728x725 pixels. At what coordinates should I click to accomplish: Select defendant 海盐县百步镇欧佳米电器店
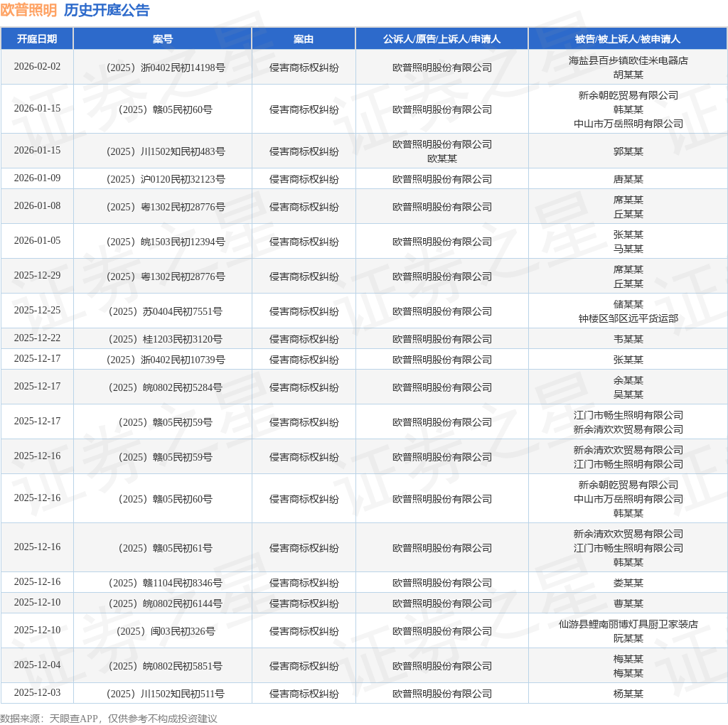pos(628,60)
